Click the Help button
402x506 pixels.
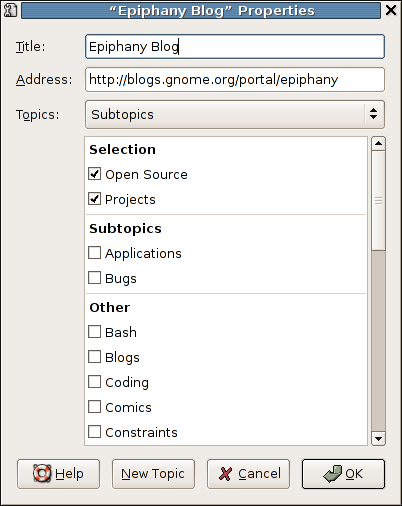[58, 474]
